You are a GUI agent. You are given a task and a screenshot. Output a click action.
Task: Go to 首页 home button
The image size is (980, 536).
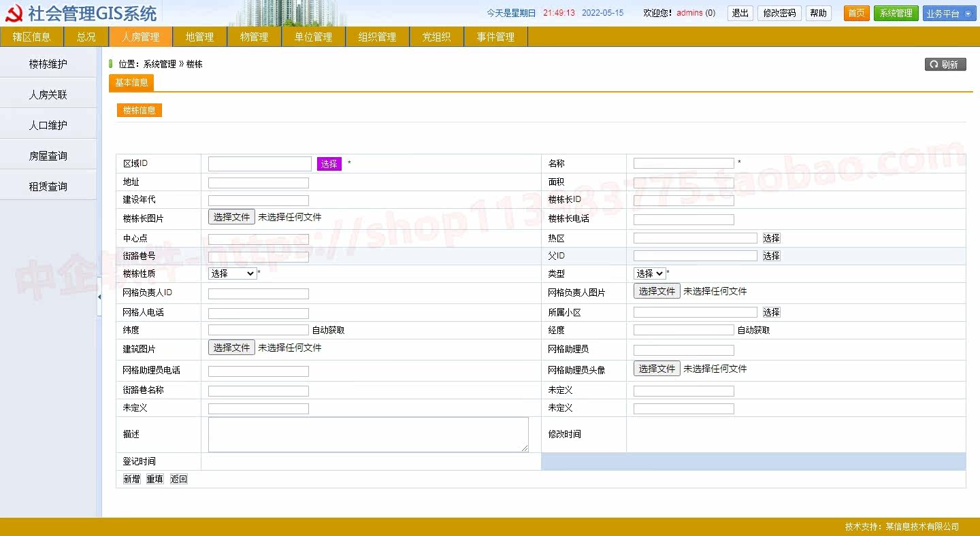coord(857,13)
